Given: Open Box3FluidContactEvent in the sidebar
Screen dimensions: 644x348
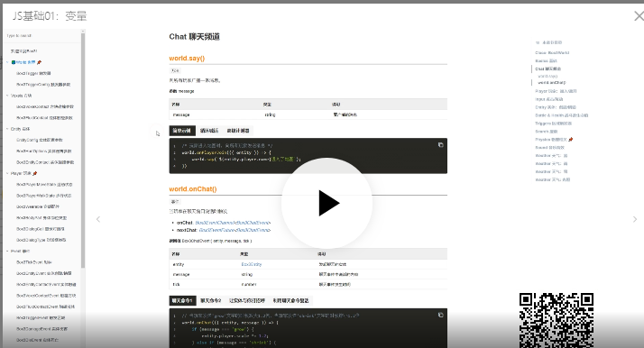Looking at the screenshot, I should tap(46, 307).
